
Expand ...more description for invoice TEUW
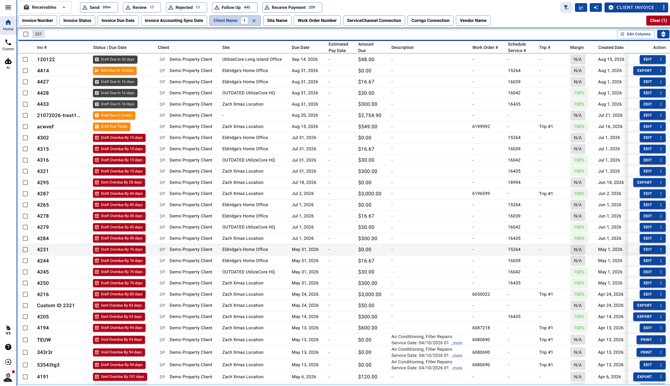tap(457, 343)
